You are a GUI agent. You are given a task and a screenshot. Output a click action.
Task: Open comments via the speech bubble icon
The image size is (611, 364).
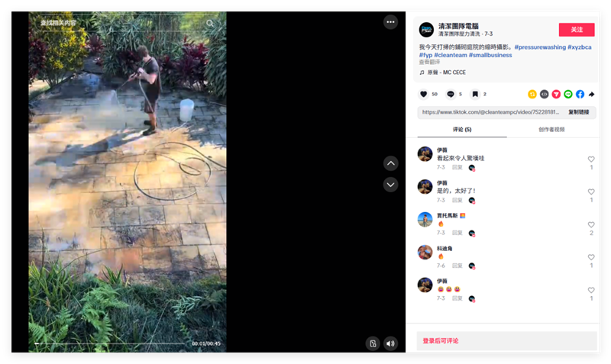click(451, 94)
